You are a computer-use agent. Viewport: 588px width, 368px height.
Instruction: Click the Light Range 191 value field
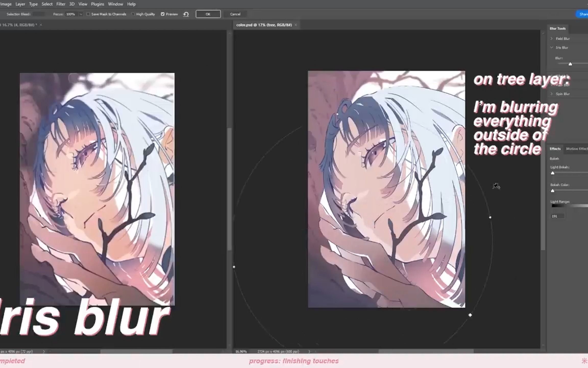point(557,216)
